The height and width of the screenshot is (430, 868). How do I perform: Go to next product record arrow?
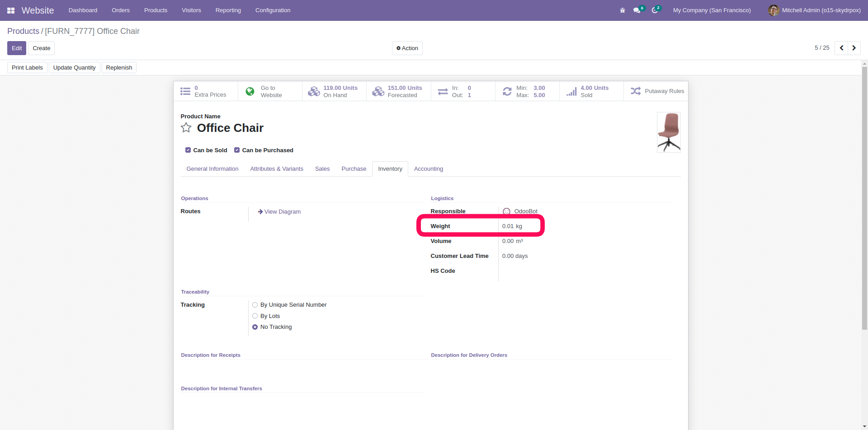[x=854, y=48]
